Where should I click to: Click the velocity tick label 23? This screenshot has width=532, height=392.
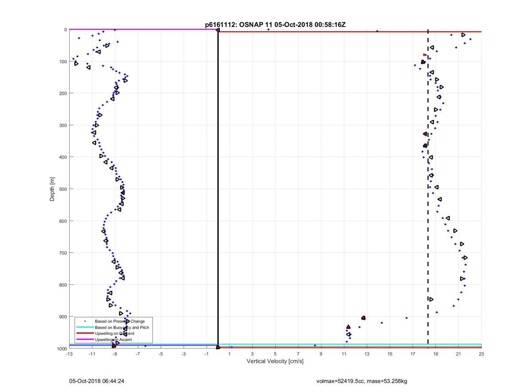(x=481, y=354)
